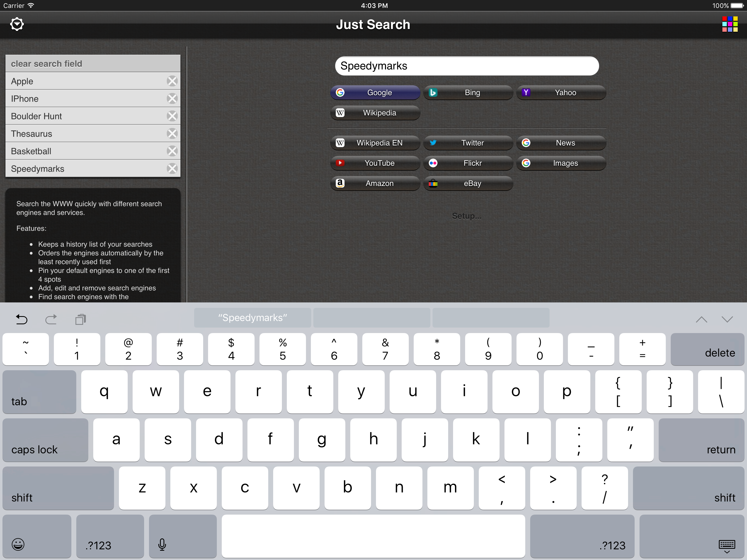This screenshot has height=560, width=747.
Task: Tap the tilde backtick key
Action: [x=26, y=349]
